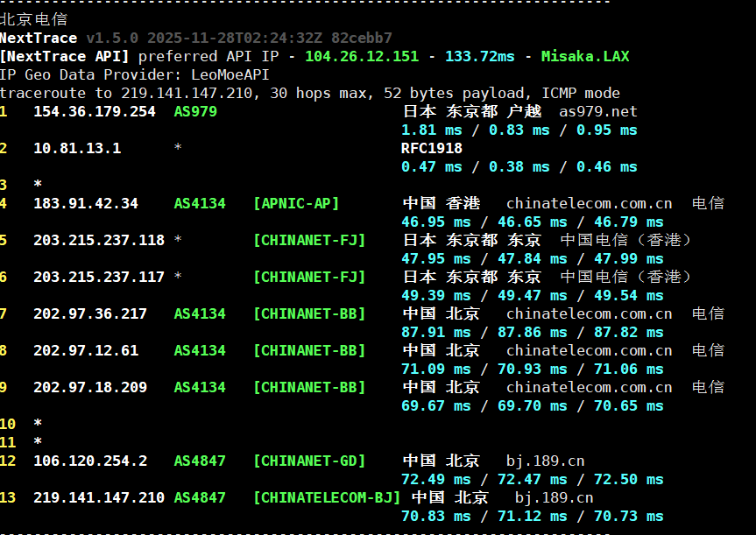Select the private IP 10.81.13.1
The height and width of the screenshot is (535, 756).
coord(77,148)
